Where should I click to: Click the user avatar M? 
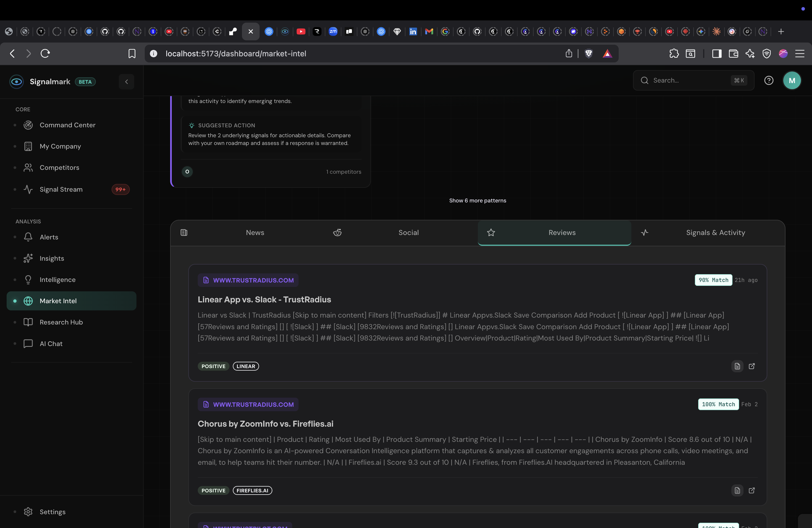click(792, 80)
